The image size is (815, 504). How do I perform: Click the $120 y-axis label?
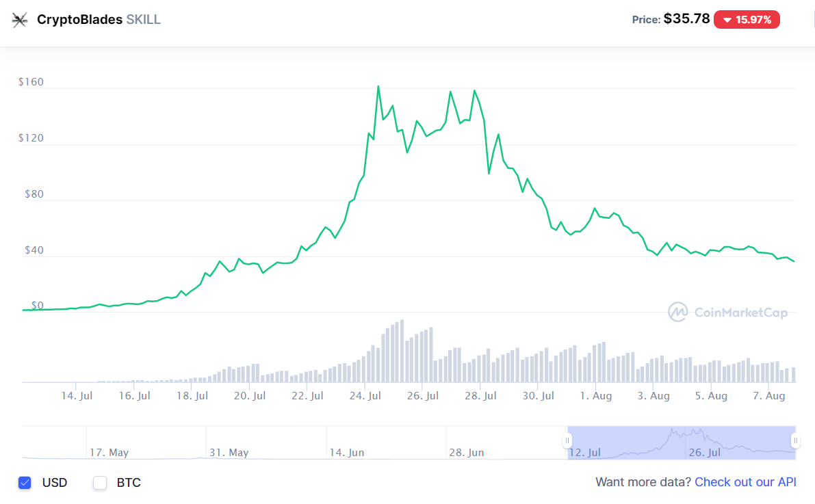point(31,138)
